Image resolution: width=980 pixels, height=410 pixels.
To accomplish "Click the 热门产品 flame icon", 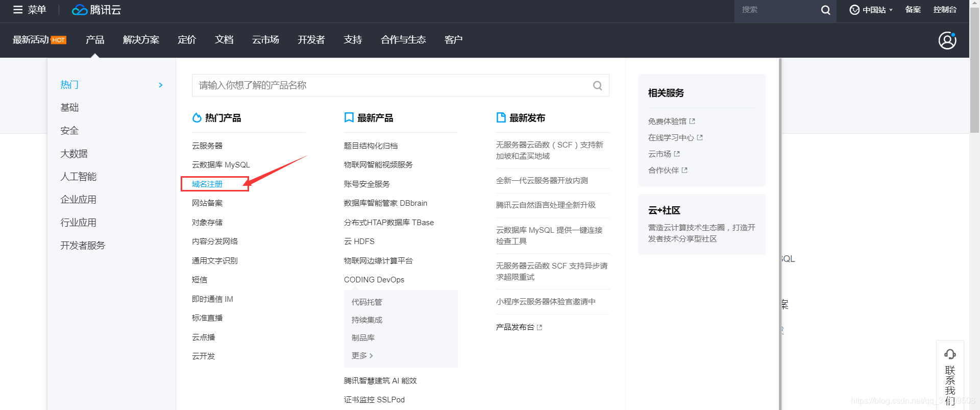I will tap(197, 118).
